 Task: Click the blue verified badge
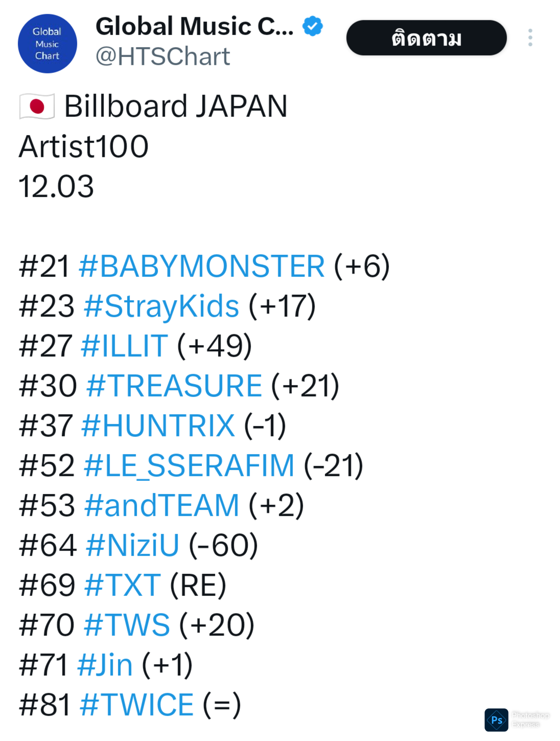[312, 26]
